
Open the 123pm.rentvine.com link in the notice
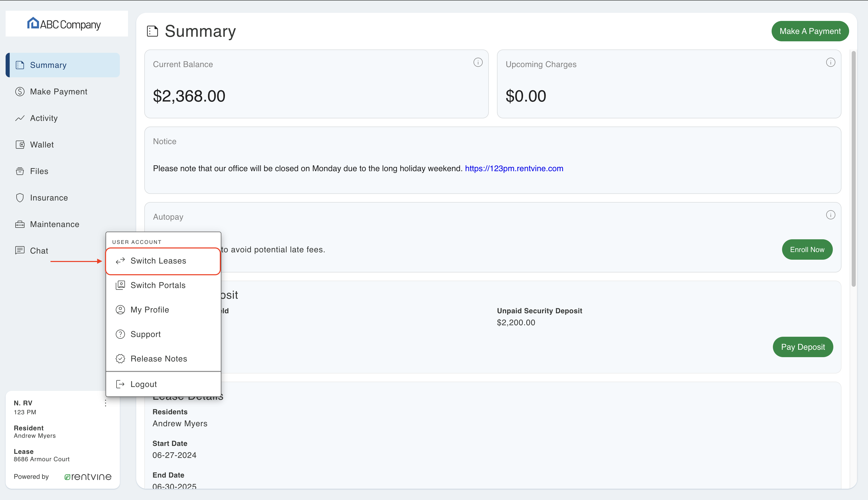tap(514, 168)
